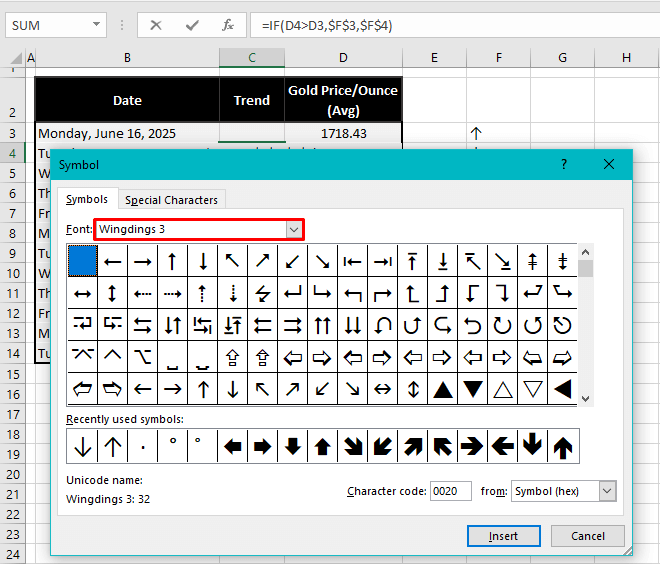The width and height of the screenshot is (660, 564).
Task: Click the formula bar Cancel (X) icon
Action: tap(156, 25)
